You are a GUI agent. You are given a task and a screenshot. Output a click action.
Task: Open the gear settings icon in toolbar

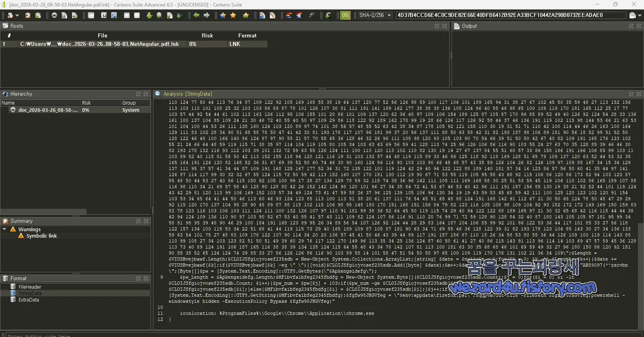coord(54,15)
